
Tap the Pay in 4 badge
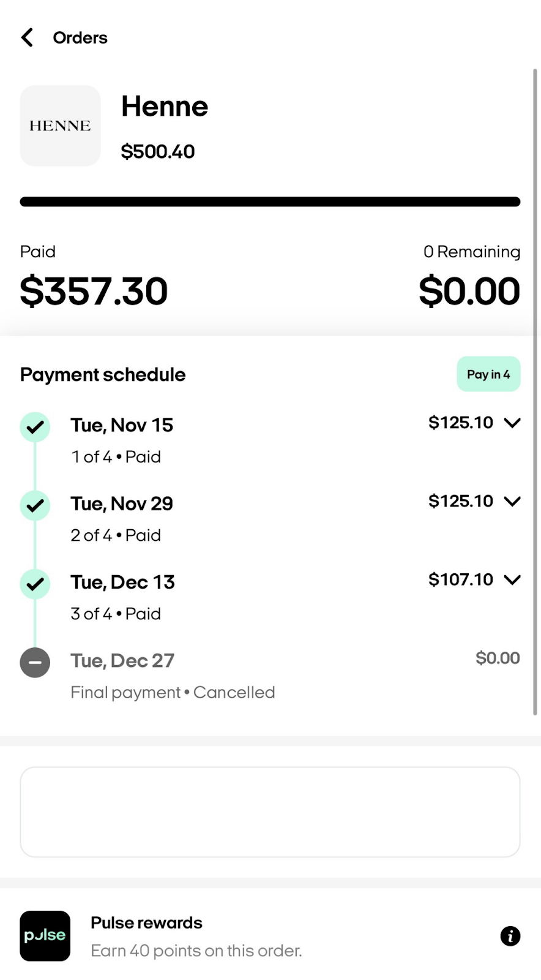pyautogui.click(x=488, y=374)
